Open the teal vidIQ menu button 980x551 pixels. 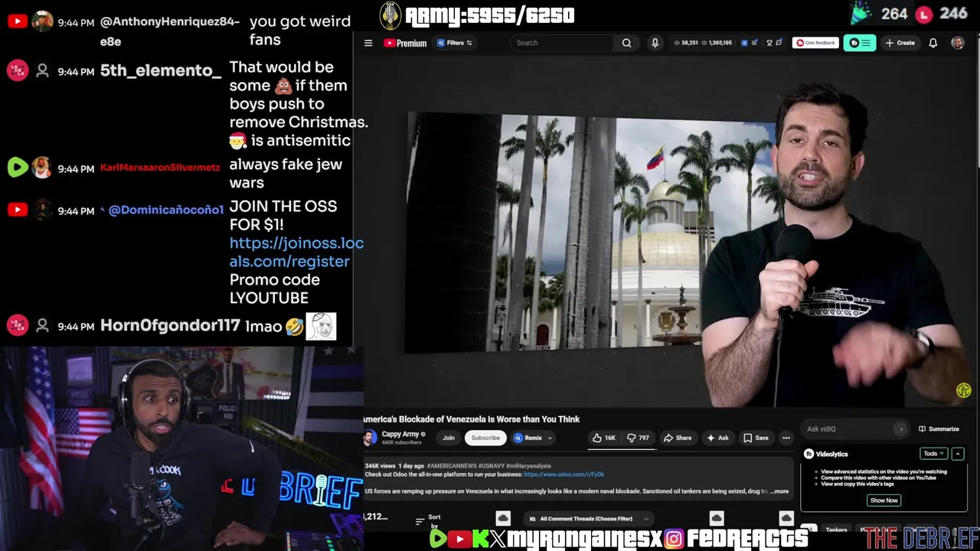pyautogui.click(x=860, y=43)
